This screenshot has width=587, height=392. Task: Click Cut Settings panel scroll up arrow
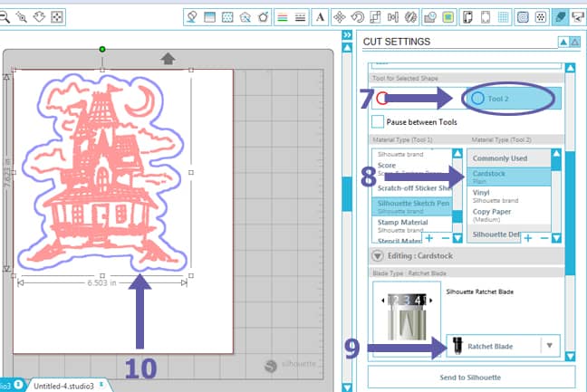tap(570, 68)
